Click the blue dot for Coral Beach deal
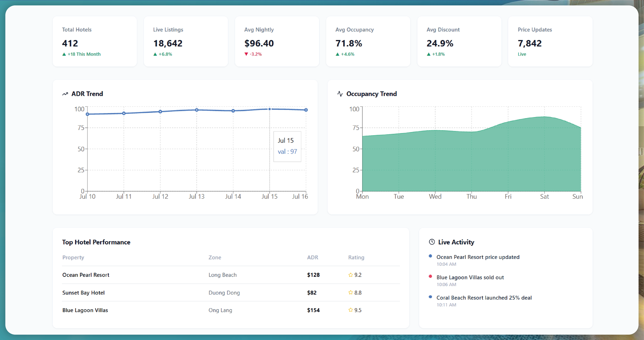The image size is (644, 340). pyautogui.click(x=430, y=297)
